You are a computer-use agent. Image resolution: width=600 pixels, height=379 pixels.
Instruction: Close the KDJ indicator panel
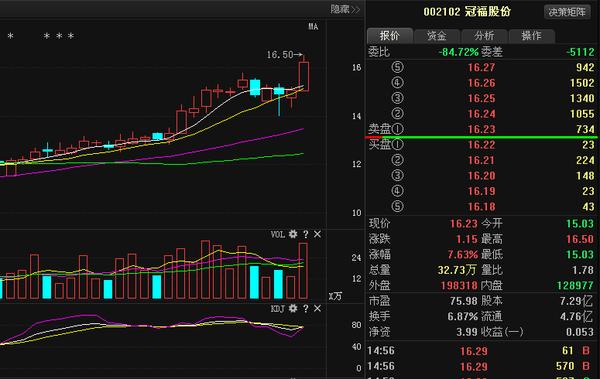317,308
